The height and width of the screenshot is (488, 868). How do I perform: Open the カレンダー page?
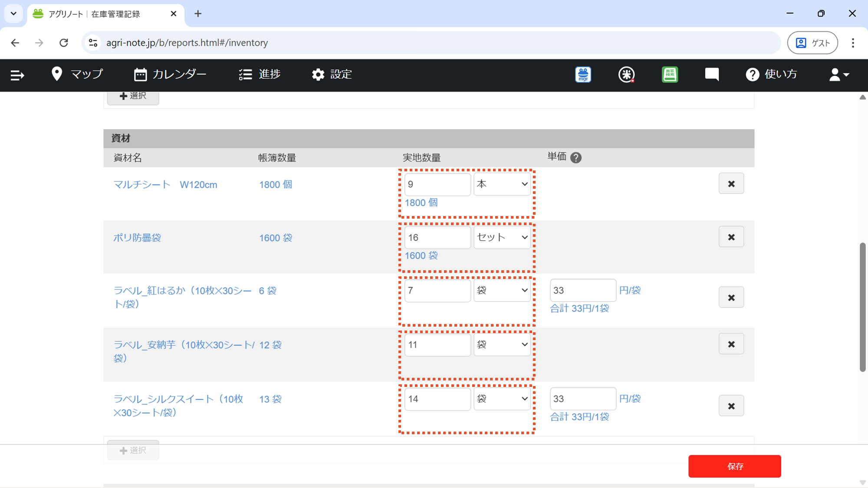tap(170, 74)
